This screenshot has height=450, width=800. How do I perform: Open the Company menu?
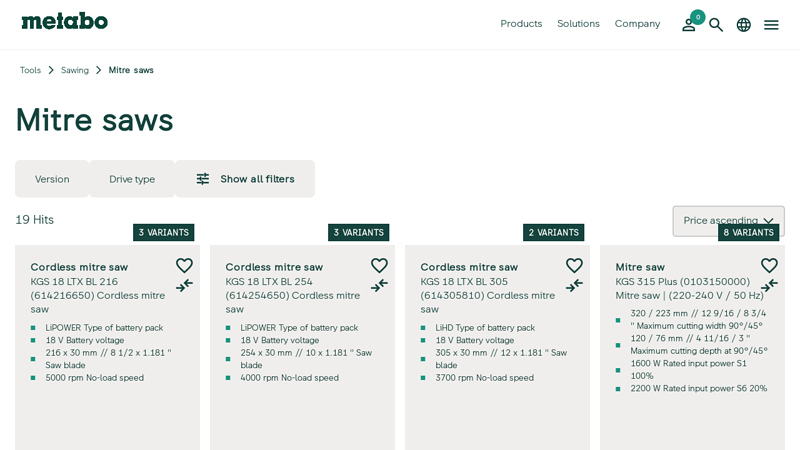pyautogui.click(x=637, y=23)
